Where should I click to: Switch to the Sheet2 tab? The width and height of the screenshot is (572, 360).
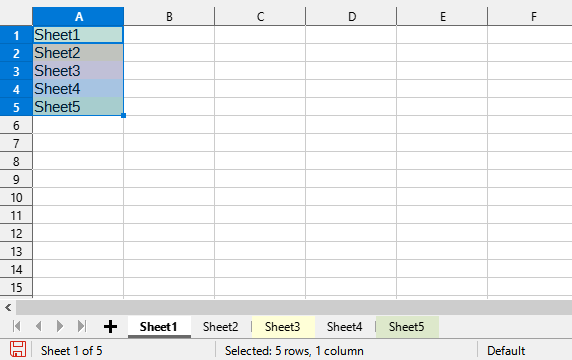(220, 327)
